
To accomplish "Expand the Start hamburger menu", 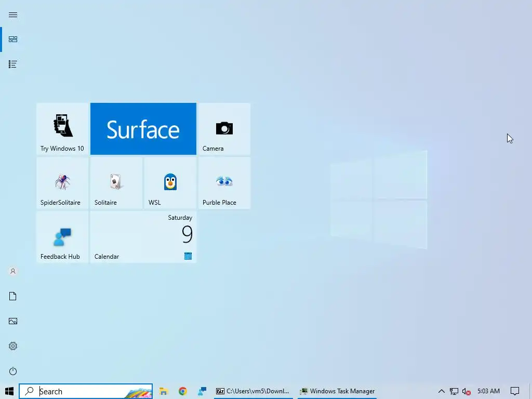I will (x=13, y=15).
